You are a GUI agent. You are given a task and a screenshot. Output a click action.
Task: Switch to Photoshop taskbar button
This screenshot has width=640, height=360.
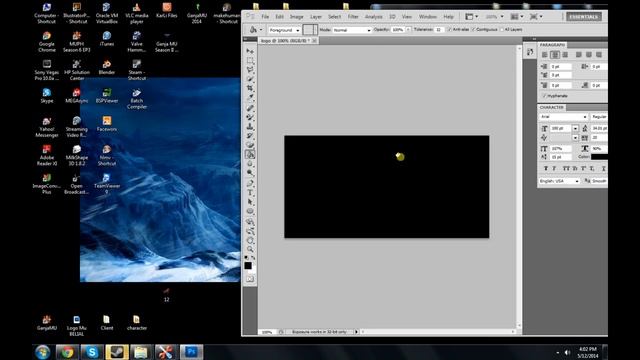tap(191, 352)
